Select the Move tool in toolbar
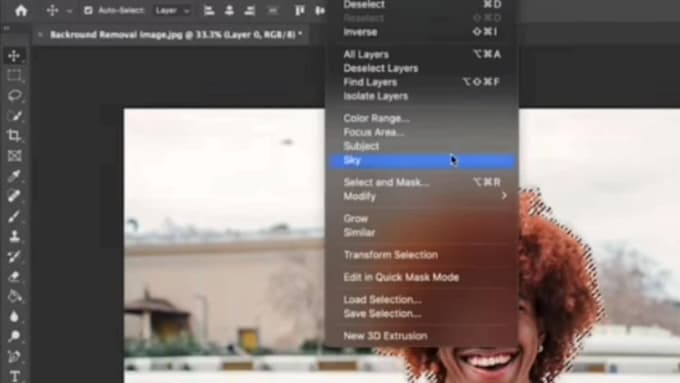Image resolution: width=680 pixels, height=383 pixels. [x=14, y=56]
